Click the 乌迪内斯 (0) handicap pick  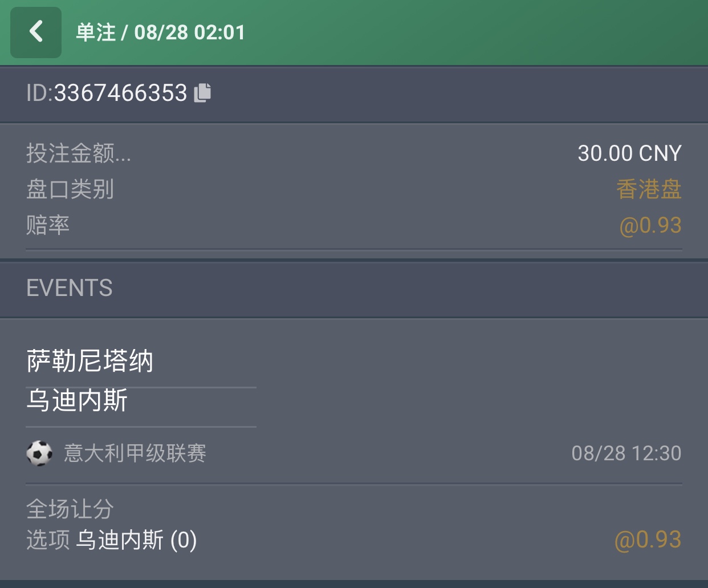click(137, 540)
